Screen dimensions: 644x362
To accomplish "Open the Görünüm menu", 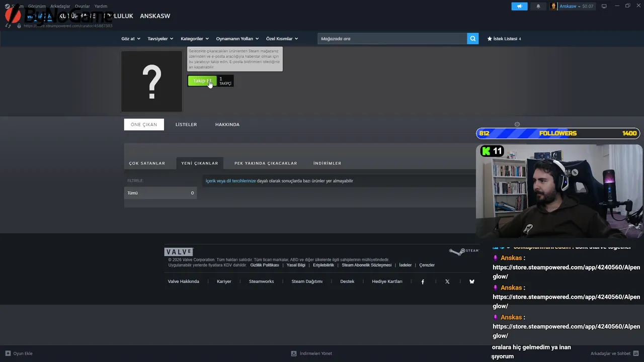I will [x=37, y=6].
